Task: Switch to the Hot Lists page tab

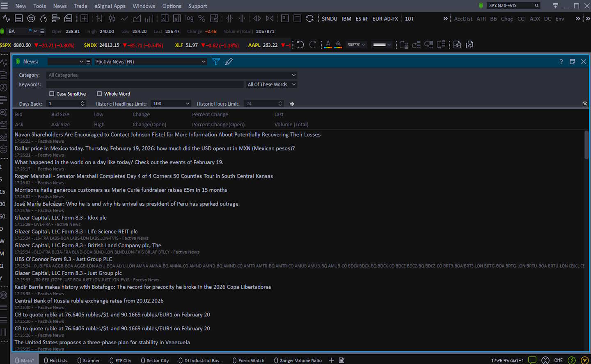Action: (x=55, y=360)
